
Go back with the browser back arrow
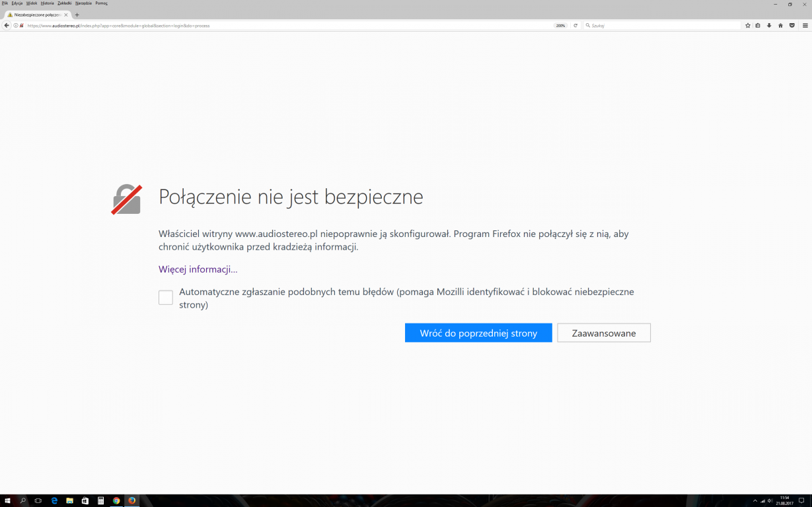pyautogui.click(x=7, y=25)
